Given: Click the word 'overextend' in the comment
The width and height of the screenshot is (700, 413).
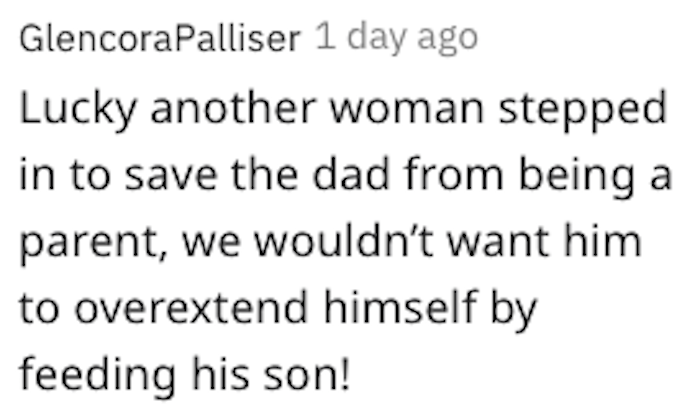Looking at the screenshot, I should [192, 307].
